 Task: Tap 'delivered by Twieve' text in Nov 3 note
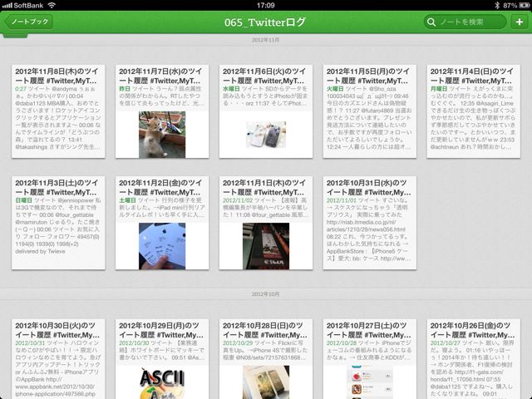click(x=40, y=251)
